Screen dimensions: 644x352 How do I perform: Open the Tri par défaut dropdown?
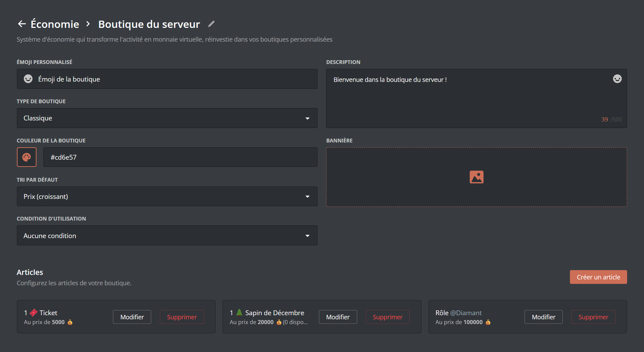pyautogui.click(x=167, y=196)
